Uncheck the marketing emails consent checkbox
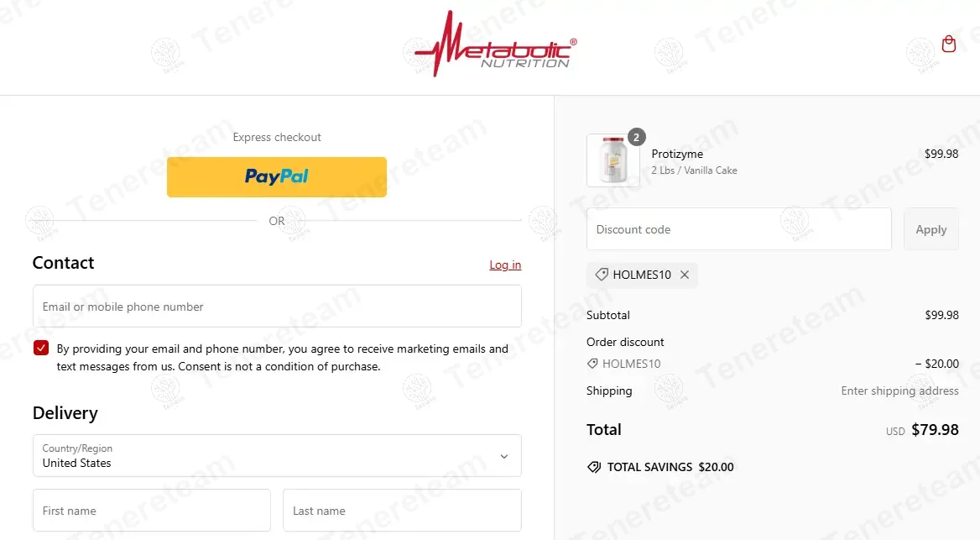980x540 pixels. point(41,348)
